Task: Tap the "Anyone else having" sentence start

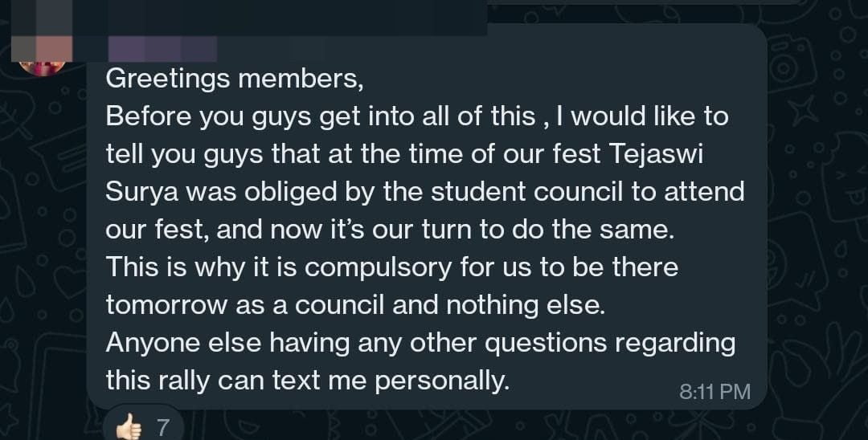Action: (x=227, y=344)
